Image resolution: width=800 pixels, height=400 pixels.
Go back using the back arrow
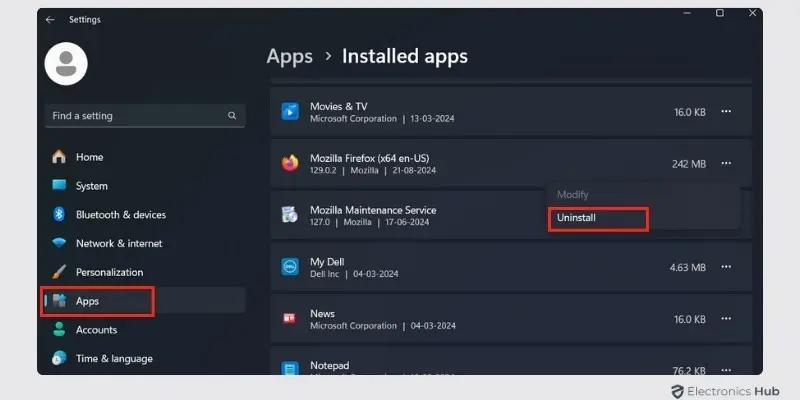tap(50, 19)
